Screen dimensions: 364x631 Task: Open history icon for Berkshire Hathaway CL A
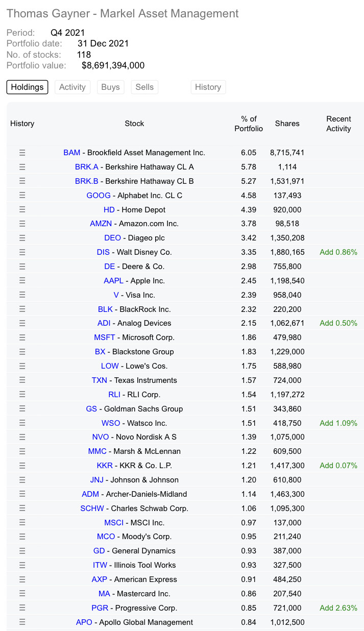pos(22,167)
